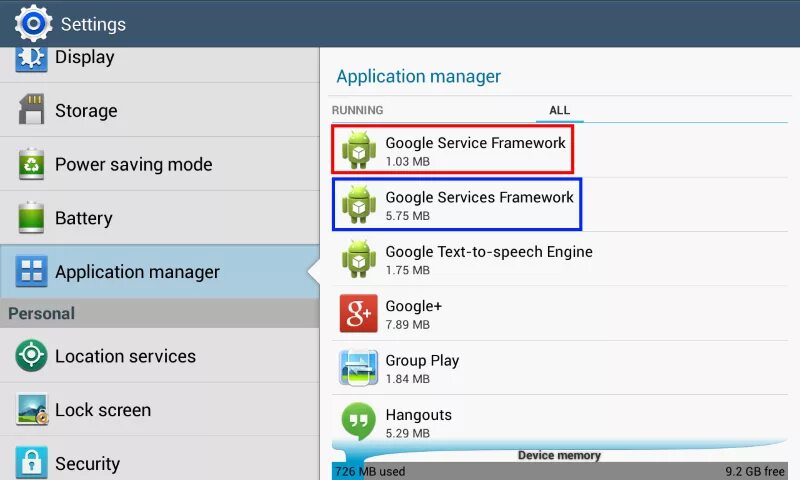The image size is (800, 480).
Task: Click the 1.75 MB size under Text-to-speech
Action: tap(408, 270)
